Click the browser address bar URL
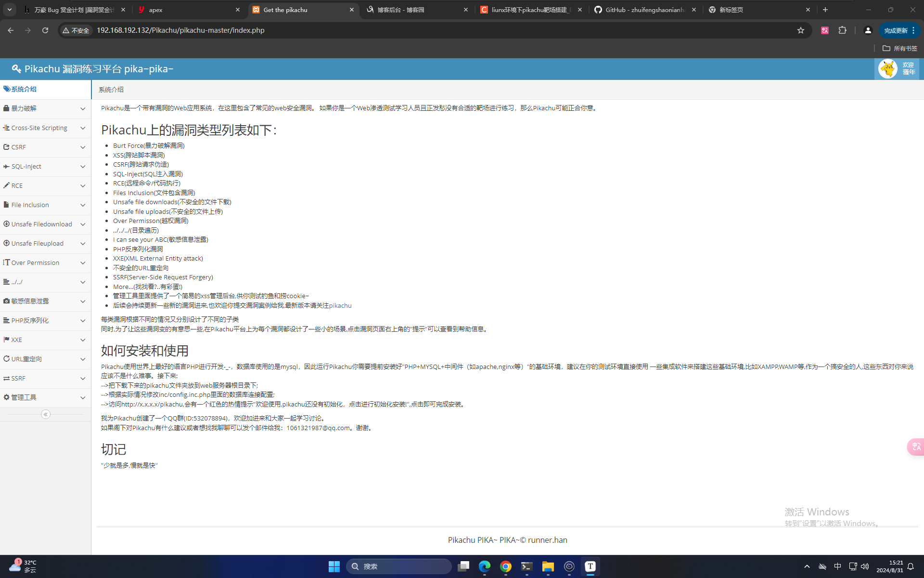Screen dimensions: 924x578 click(x=180, y=30)
